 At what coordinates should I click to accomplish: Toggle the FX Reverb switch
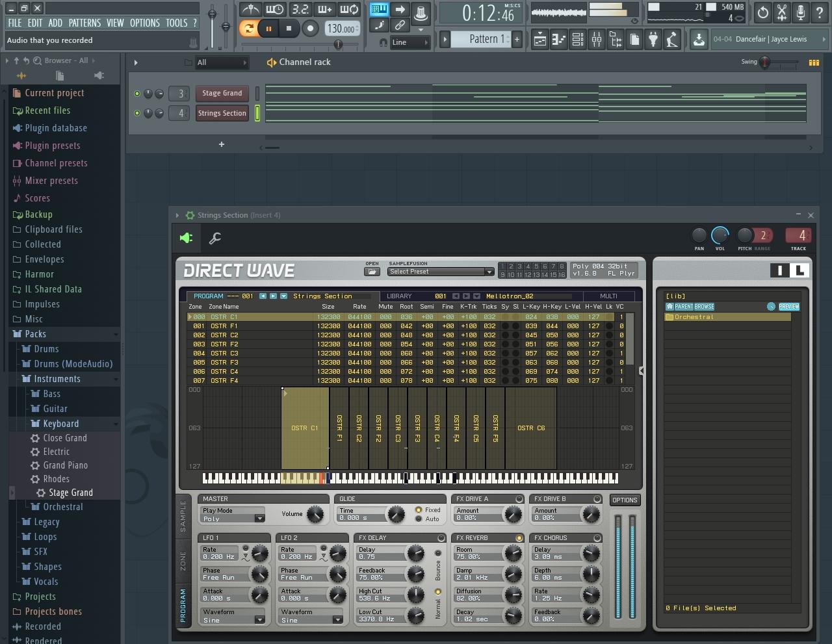519,538
